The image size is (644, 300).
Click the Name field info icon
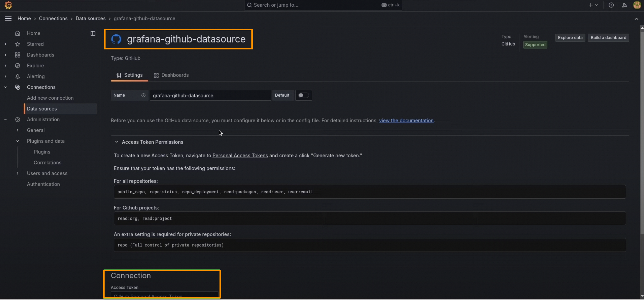[143, 95]
